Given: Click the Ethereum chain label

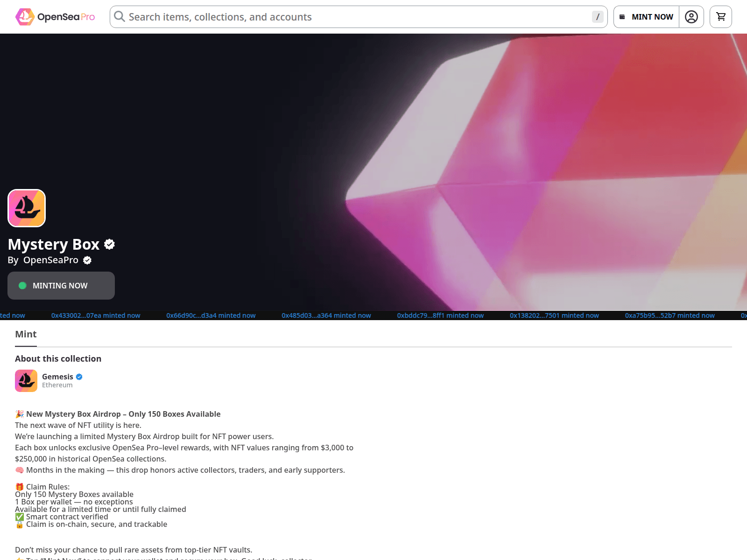Looking at the screenshot, I should tap(57, 385).
